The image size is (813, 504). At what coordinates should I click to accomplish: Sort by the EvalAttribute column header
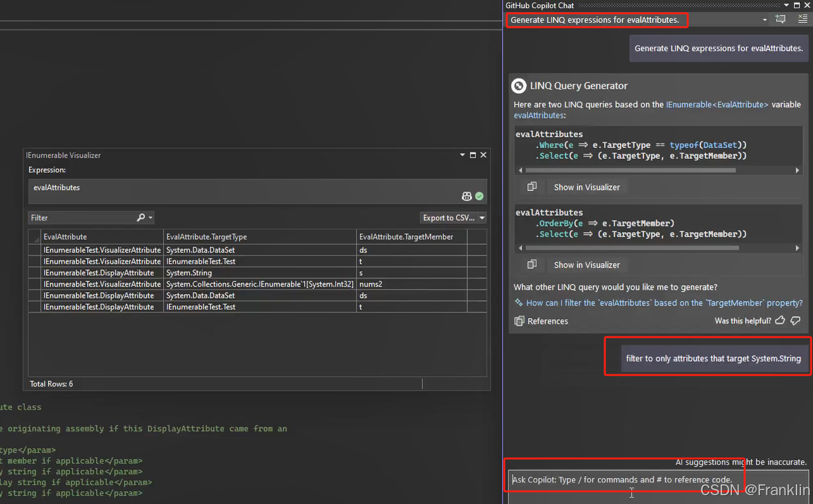tap(102, 237)
